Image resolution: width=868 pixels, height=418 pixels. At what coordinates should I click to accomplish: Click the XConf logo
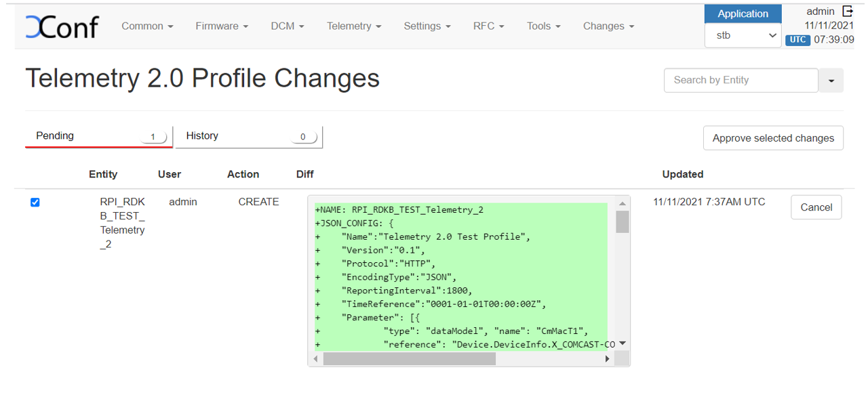[x=62, y=26]
